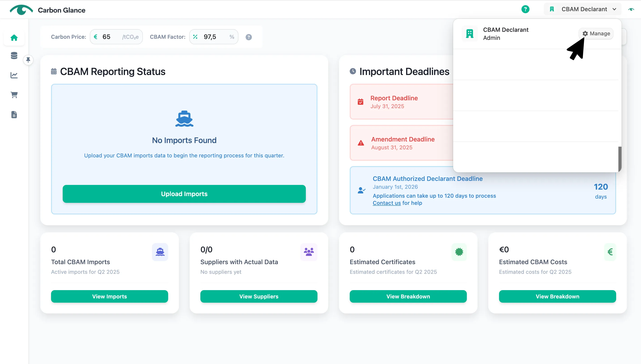The image size is (641, 364).
Task: Open the documents sidebar icon
Action: click(14, 114)
